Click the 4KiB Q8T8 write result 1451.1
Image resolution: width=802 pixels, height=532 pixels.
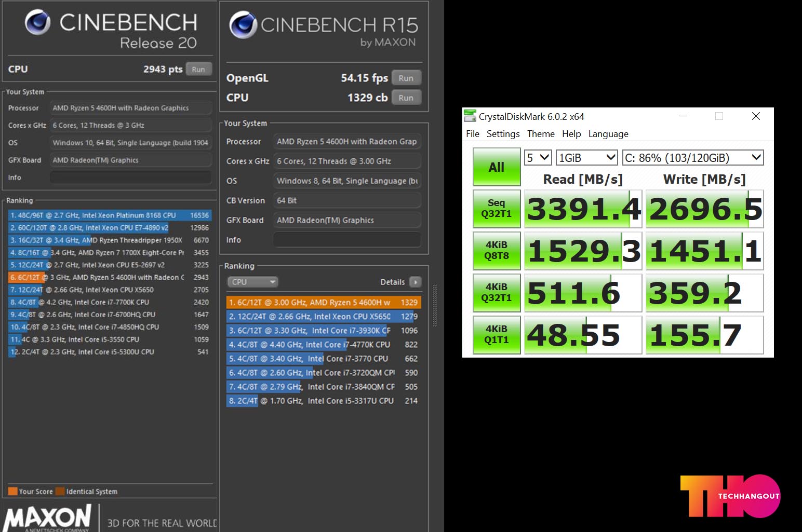[705, 251]
